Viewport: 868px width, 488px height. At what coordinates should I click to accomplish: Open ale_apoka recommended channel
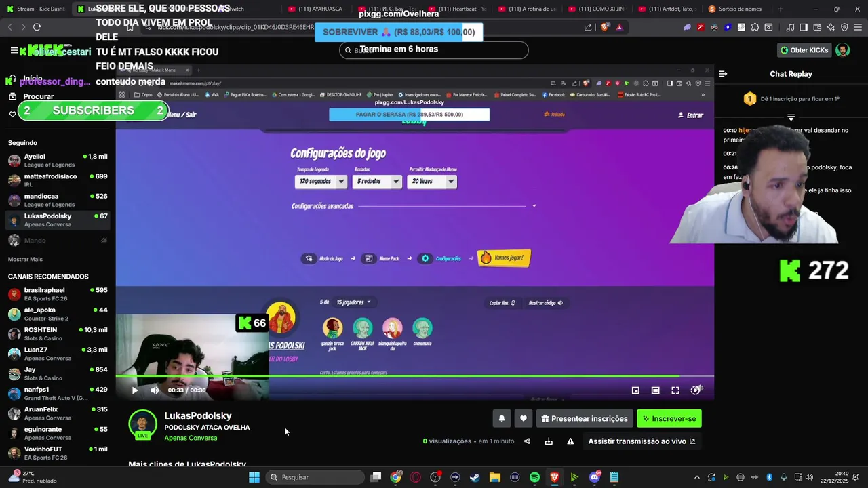(58, 314)
